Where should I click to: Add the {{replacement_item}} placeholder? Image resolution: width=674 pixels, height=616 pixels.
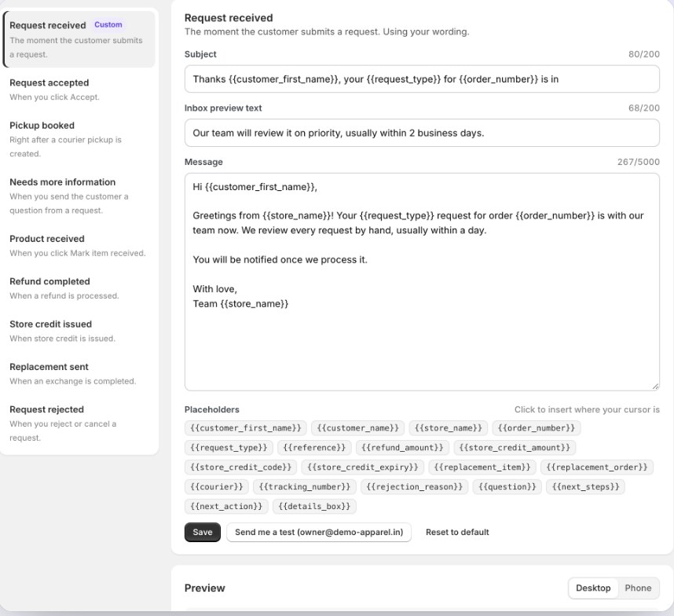tap(482, 467)
